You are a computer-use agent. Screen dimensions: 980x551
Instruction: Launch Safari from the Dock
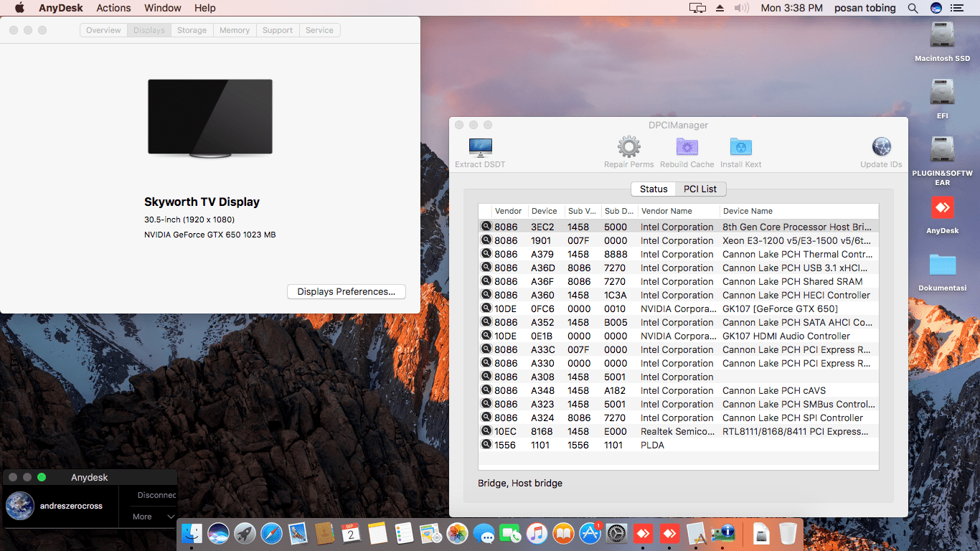(x=271, y=533)
